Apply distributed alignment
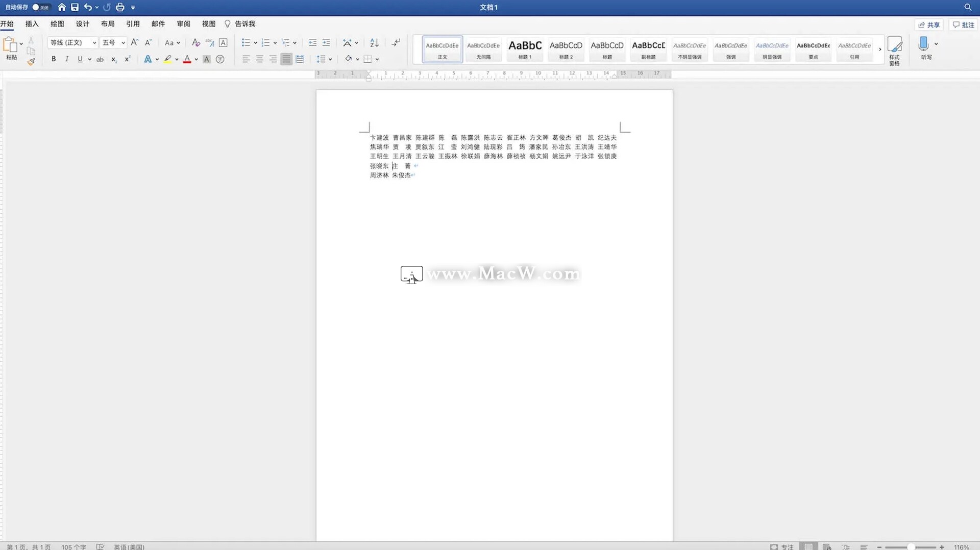980x550 pixels. coord(300,59)
